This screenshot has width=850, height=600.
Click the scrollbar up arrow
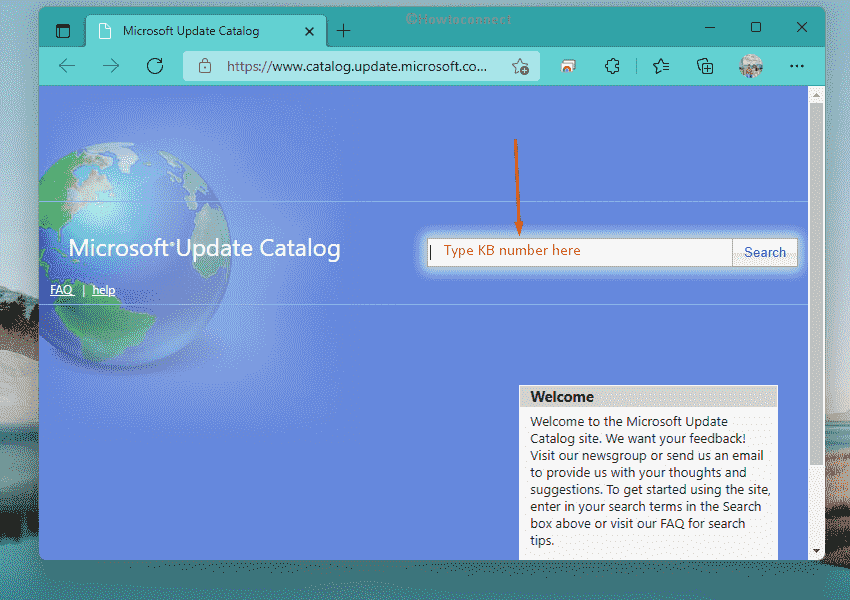click(x=816, y=95)
